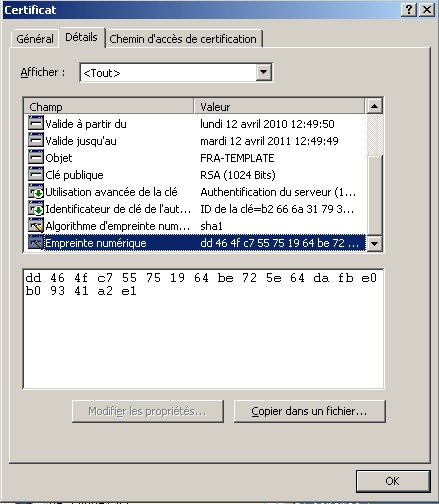Switch to the Général tab
Screen dimensions: 439x504
coord(35,39)
